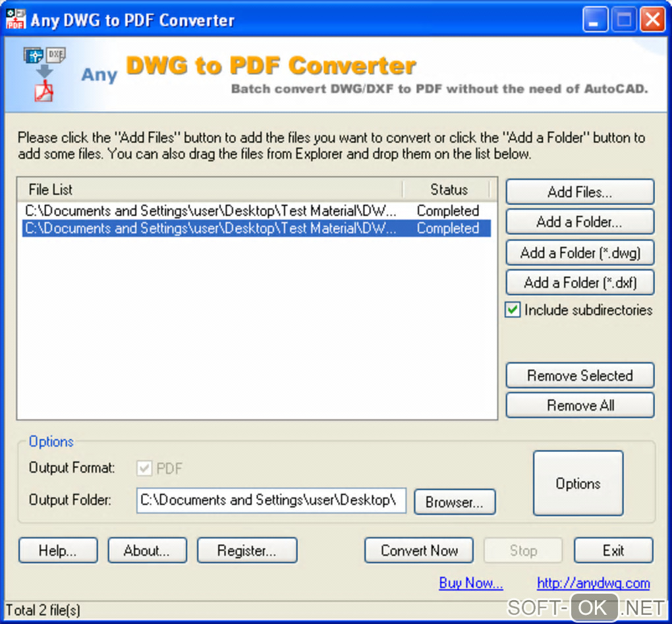672x624 pixels.
Task: Click Add a Folder (*.dxf) button
Action: click(x=580, y=283)
